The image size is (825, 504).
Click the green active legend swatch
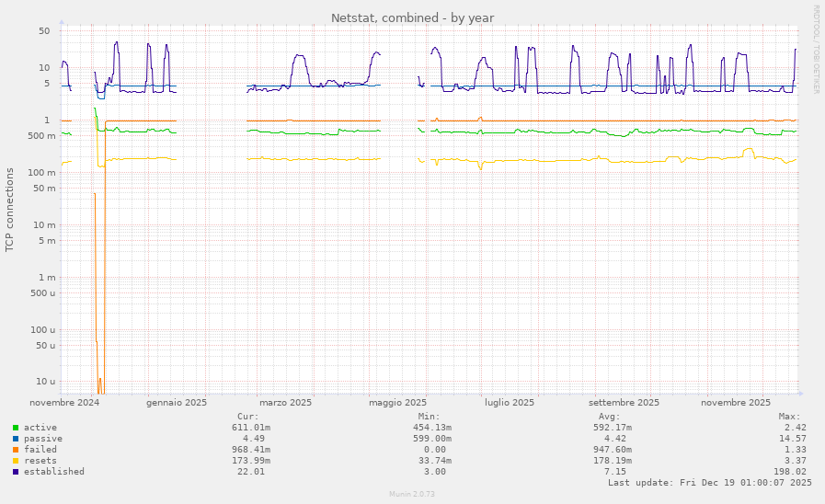[16, 428]
